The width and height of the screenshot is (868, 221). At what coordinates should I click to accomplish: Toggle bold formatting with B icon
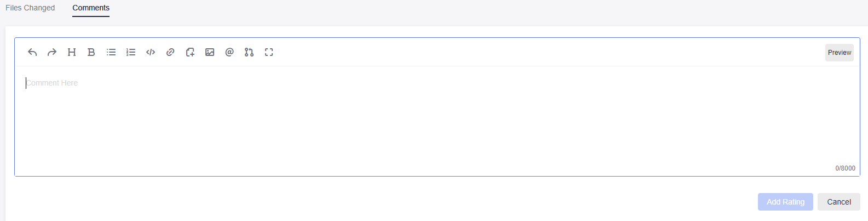tap(91, 52)
